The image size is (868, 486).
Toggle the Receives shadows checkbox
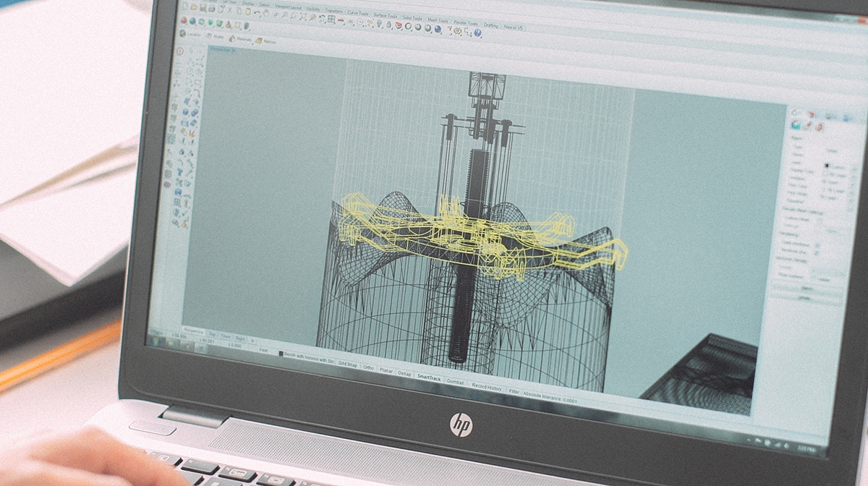(x=816, y=252)
